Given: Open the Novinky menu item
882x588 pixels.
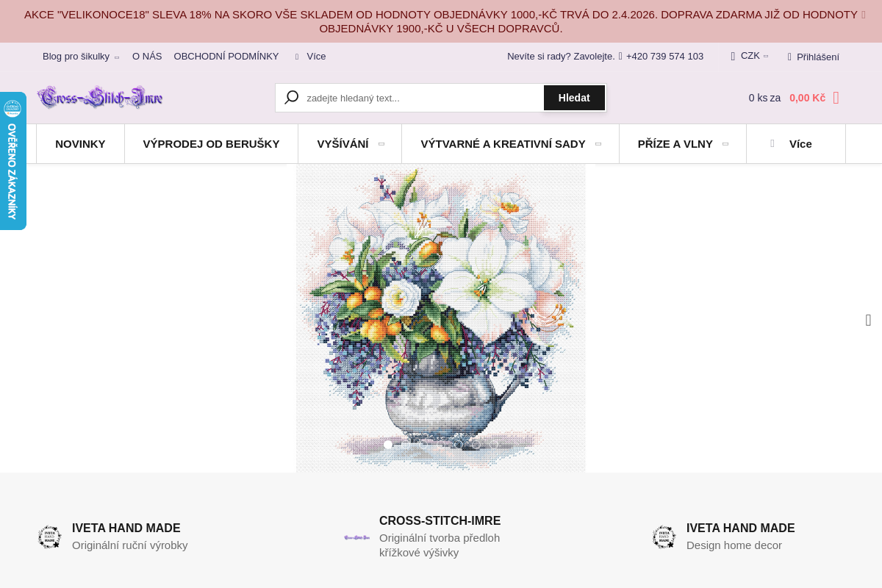Looking at the screenshot, I should click(80, 144).
